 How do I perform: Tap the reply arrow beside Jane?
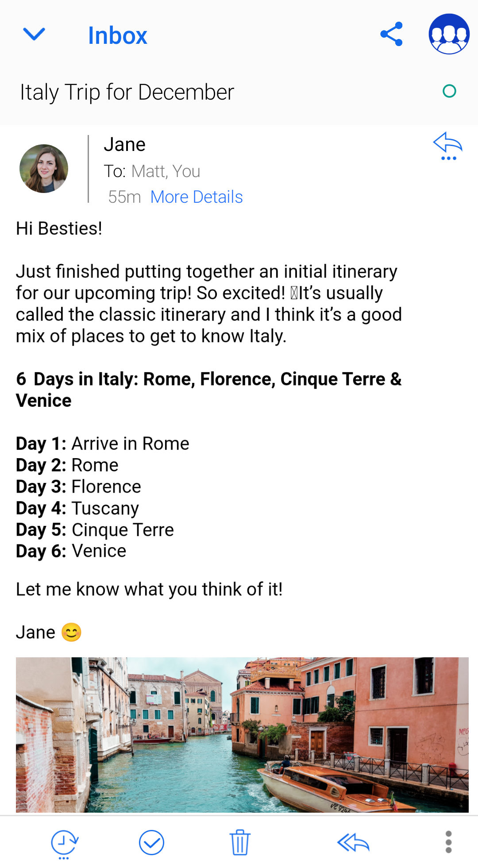coord(447,146)
